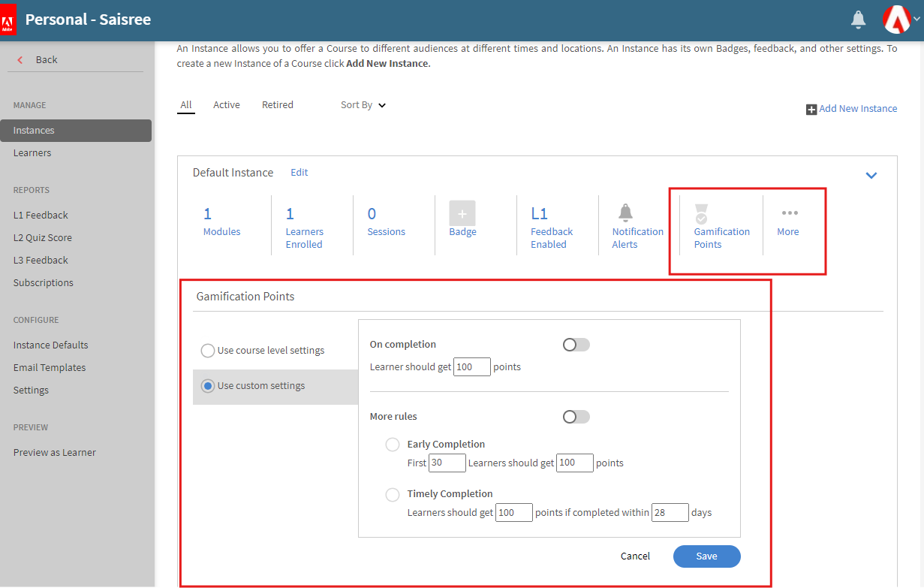Click the Adobe logo icon
The image size is (924, 588).
8,20
